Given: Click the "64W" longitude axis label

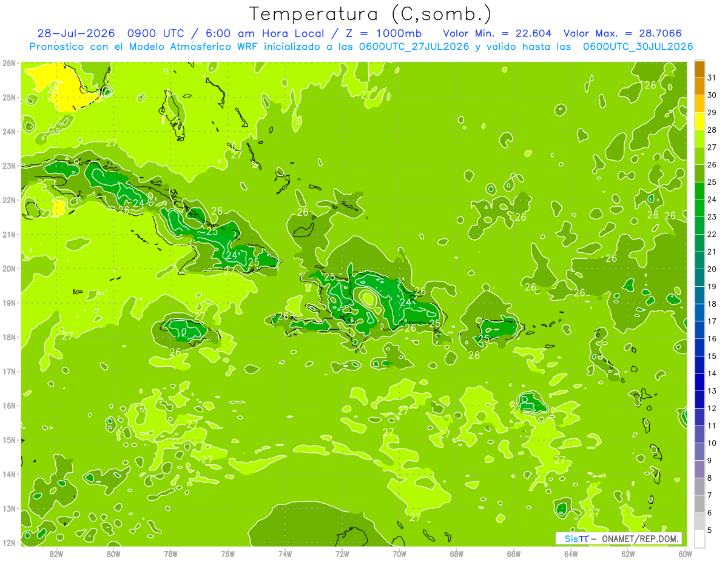Looking at the screenshot, I should point(571,554).
